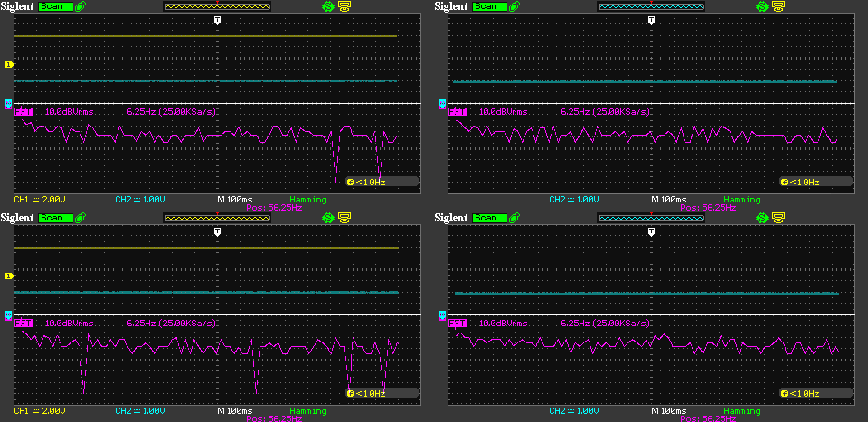Image resolution: width=868 pixels, height=422 pixels.
Task: Click the green S icon in the top-right capture
Action: (x=761, y=6)
